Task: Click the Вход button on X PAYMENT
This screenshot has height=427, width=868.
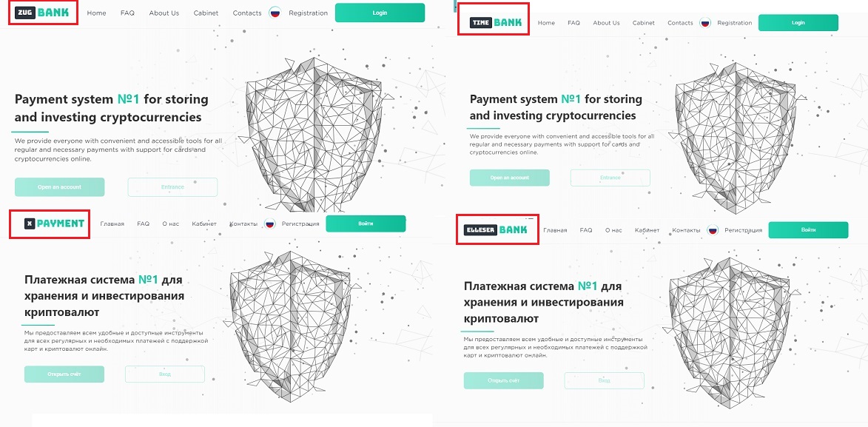Action: (165, 374)
